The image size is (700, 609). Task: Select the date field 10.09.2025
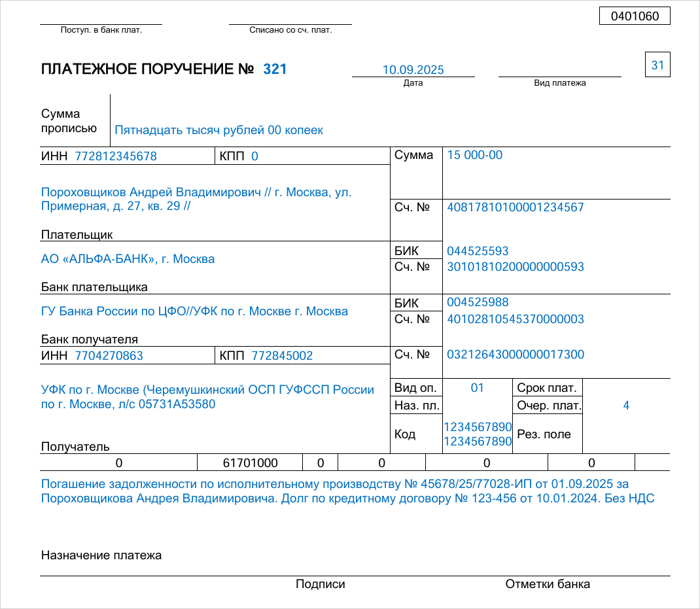pyautogui.click(x=413, y=70)
